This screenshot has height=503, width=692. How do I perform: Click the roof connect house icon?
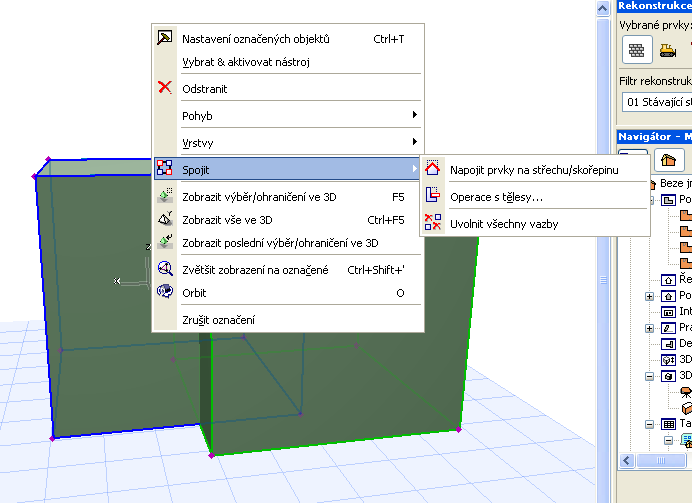click(432, 168)
